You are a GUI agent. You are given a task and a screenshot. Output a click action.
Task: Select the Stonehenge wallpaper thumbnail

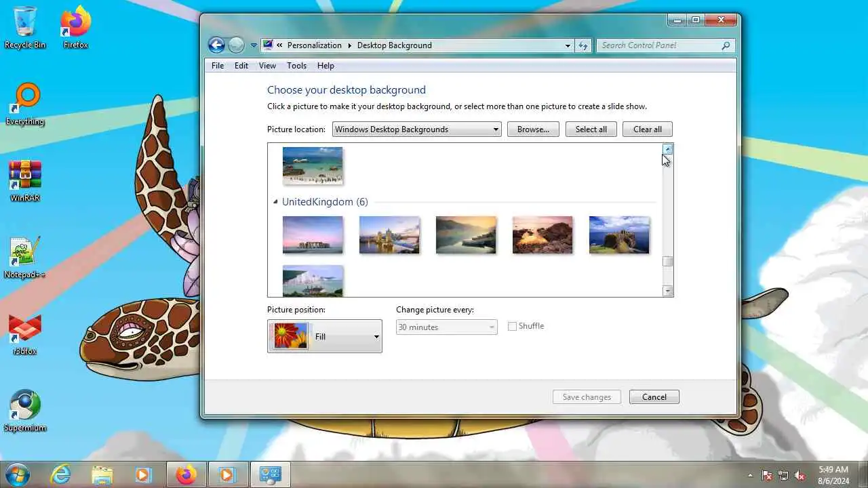click(x=313, y=235)
